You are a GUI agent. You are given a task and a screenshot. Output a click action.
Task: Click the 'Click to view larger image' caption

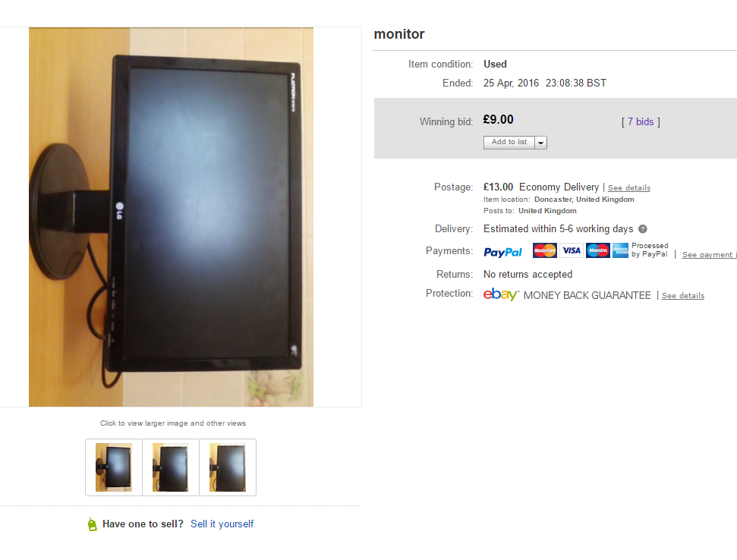coord(173,423)
